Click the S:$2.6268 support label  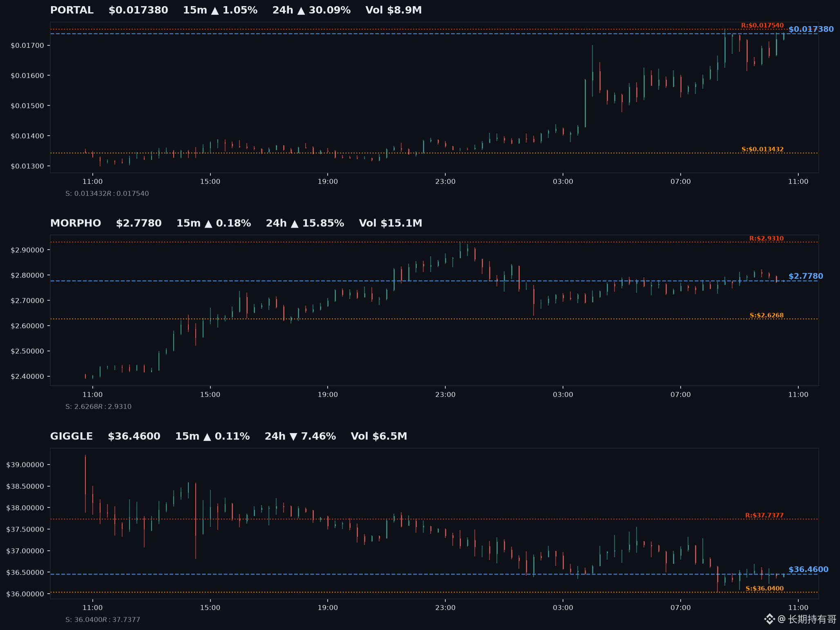pyautogui.click(x=766, y=315)
